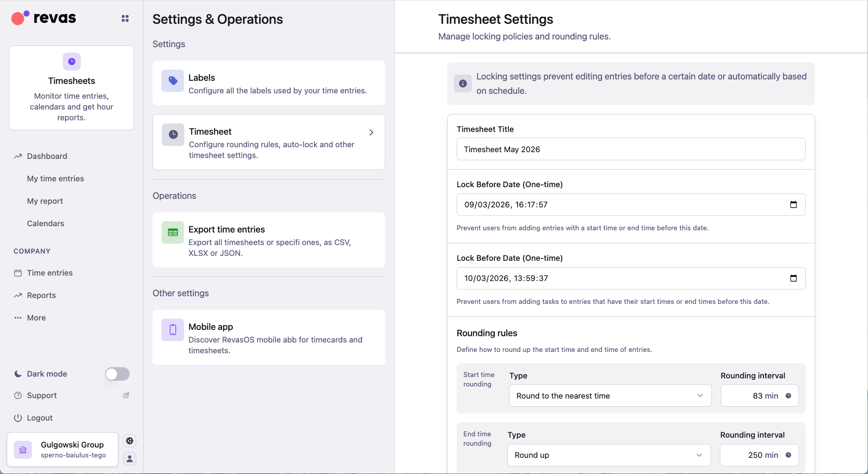Open Export time entries via spreadsheet icon

(x=172, y=232)
